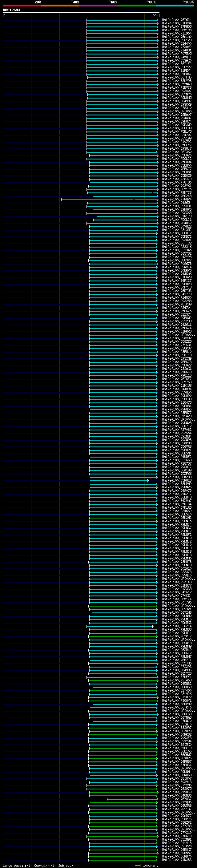
Task: Open hit UniRef100_P93407
Action: pos(176,91)
